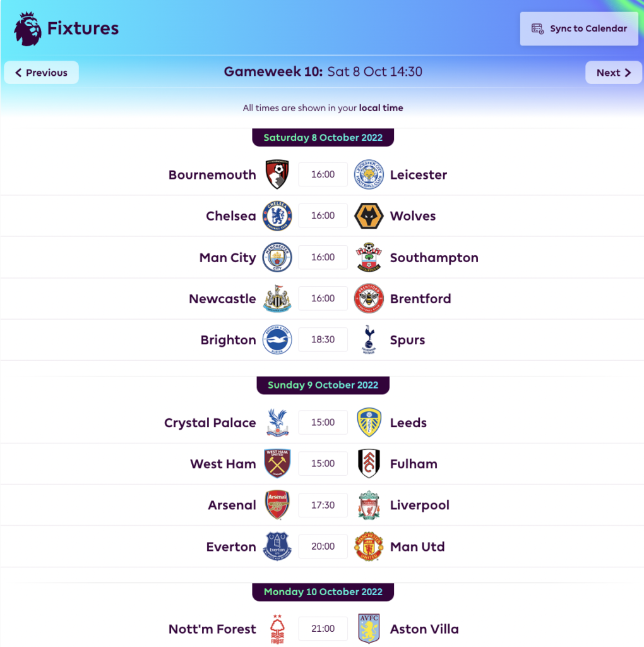644x647 pixels.
Task: Click the West Ham team name
Action: [x=223, y=464]
